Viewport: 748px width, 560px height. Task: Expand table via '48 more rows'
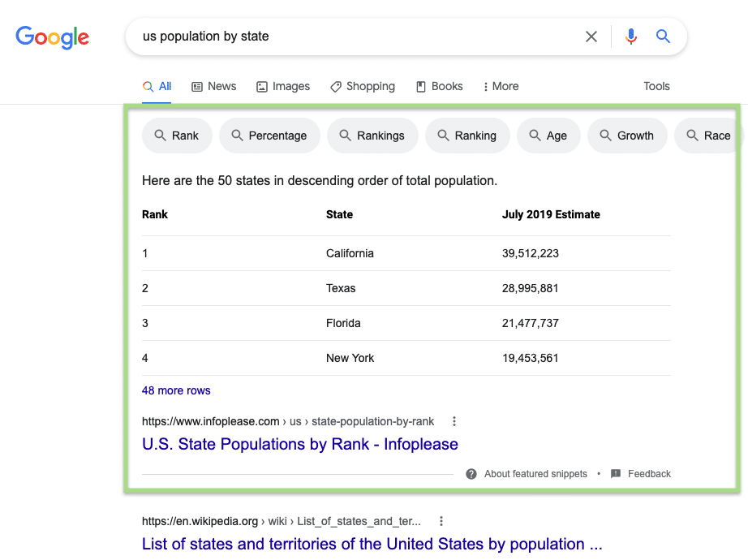pyautogui.click(x=176, y=390)
